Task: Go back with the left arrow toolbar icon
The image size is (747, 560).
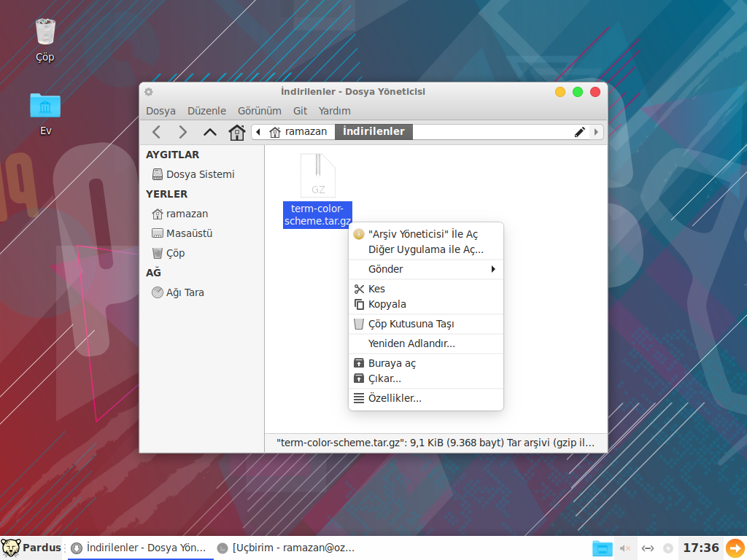Action: [x=156, y=132]
